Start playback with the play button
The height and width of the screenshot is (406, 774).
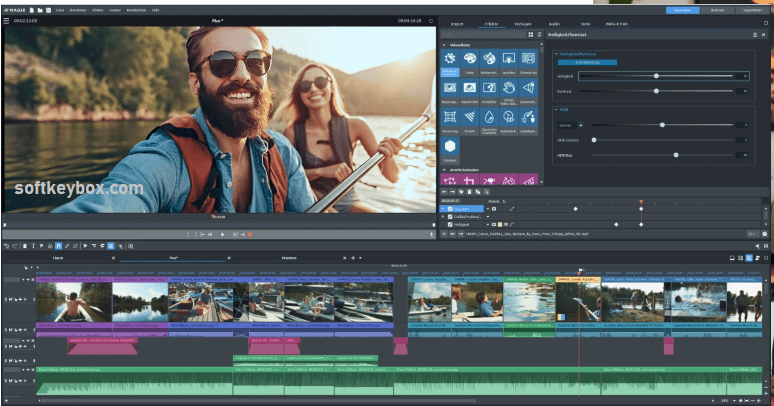(x=223, y=235)
